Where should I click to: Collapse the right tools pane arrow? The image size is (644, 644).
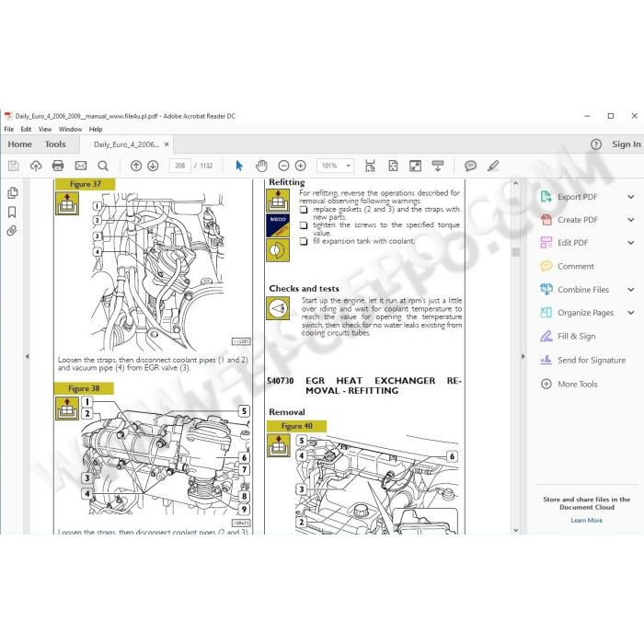click(x=523, y=356)
